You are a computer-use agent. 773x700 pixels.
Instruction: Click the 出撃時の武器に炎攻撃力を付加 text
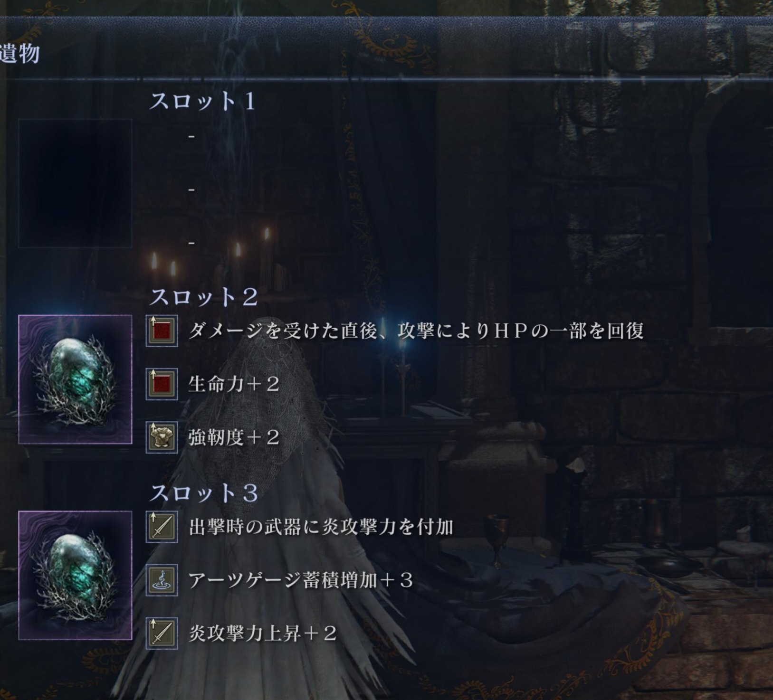321,527
